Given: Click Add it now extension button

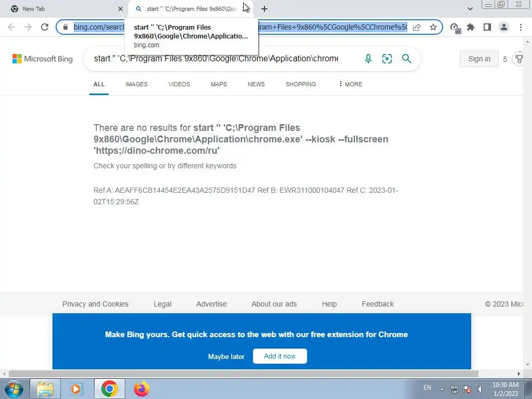Looking at the screenshot, I should [280, 356].
